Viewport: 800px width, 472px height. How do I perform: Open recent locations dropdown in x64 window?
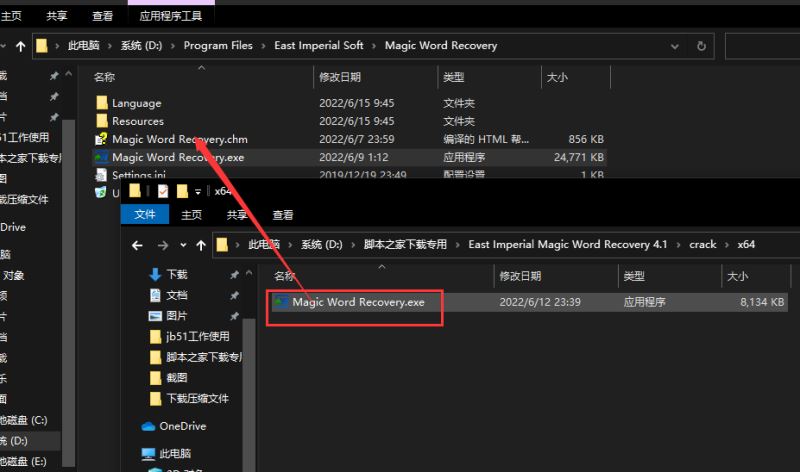tap(183, 245)
